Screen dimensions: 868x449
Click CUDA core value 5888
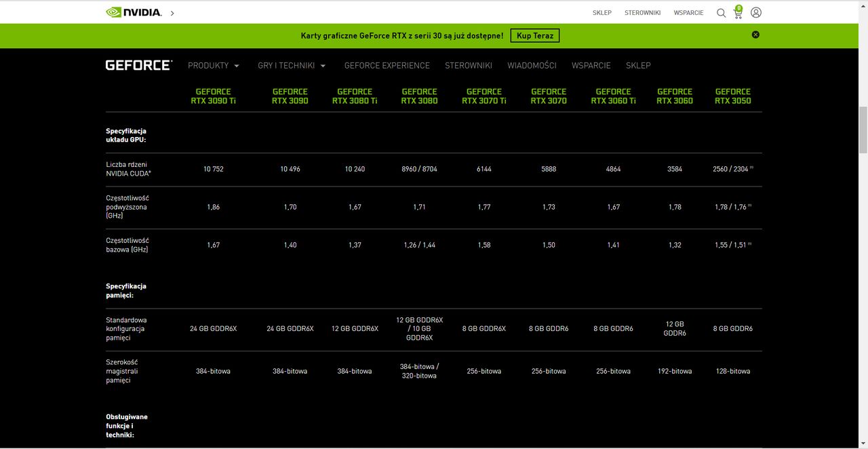click(x=549, y=169)
